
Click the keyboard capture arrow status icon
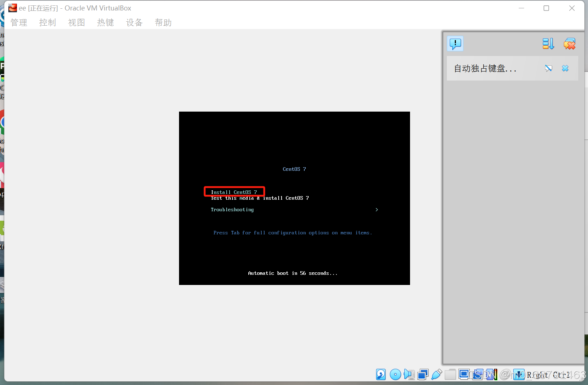click(x=519, y=375)
